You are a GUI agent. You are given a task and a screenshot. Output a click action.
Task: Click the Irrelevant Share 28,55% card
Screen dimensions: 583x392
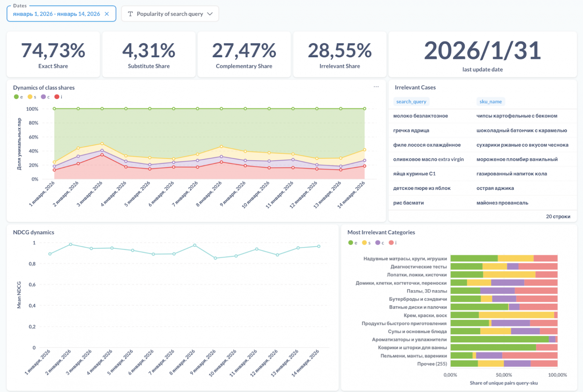coord(340,55)
